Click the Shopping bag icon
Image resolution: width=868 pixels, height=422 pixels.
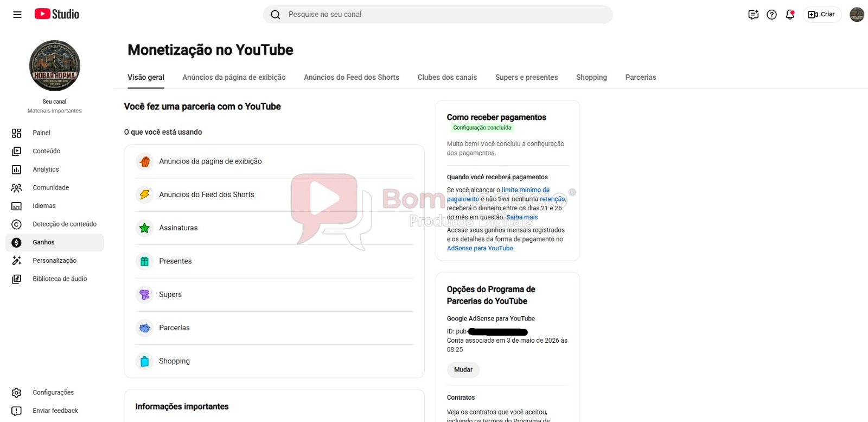(x=144, y=361)
